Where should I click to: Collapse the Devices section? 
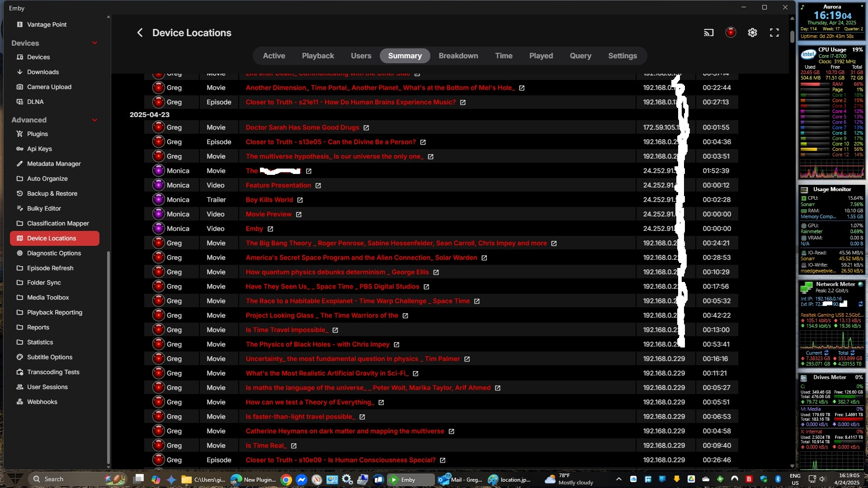point(94,43)
